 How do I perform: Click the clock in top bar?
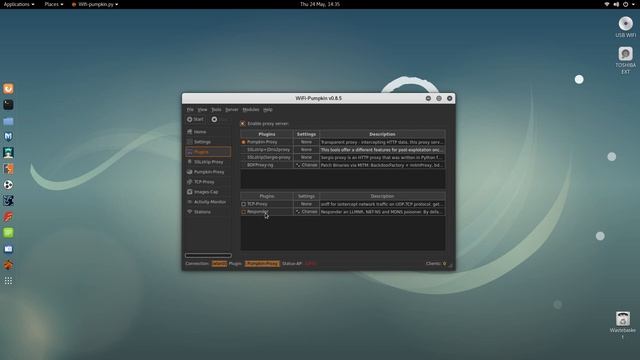[x=320, y=4]
